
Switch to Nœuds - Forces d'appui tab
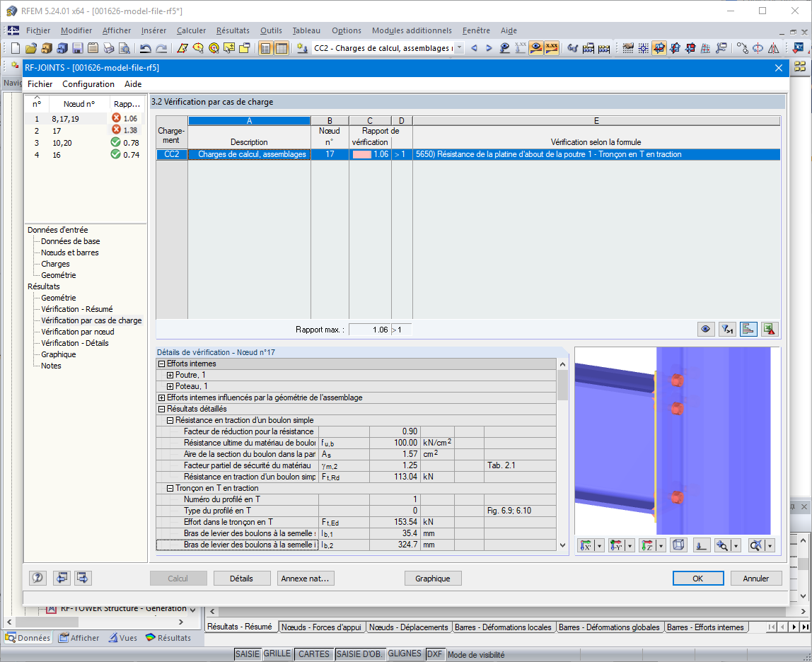322,627
